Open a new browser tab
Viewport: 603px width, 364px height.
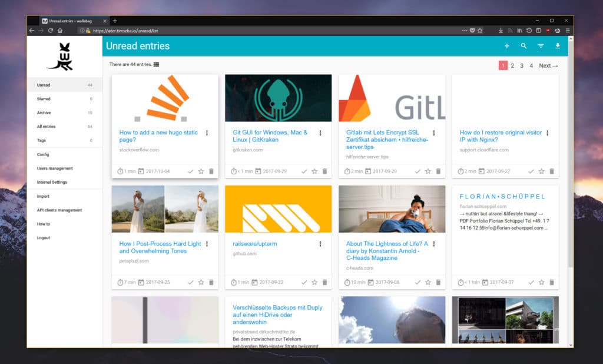(x=115, y=21)
